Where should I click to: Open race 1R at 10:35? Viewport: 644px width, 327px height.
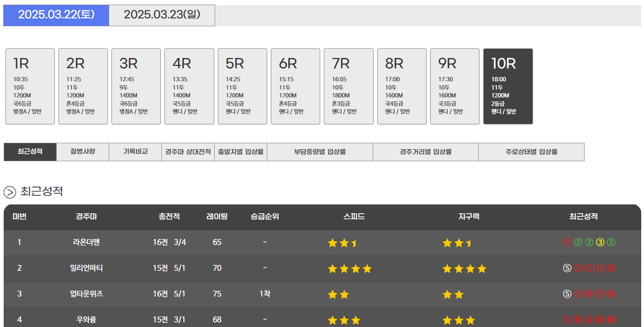point(30,86)
